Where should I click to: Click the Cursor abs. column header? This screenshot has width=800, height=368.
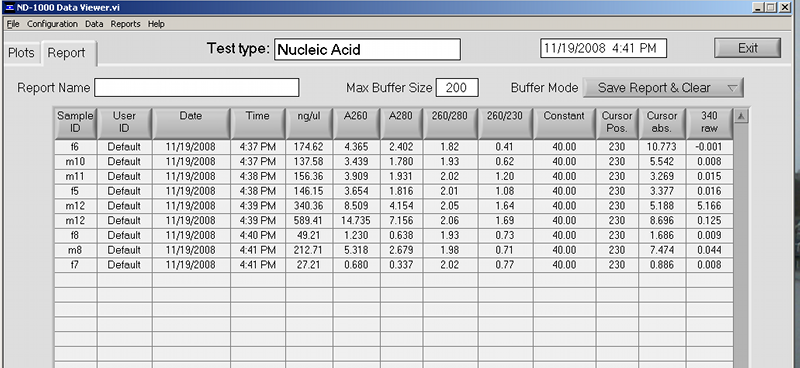[x=662, y=123]
